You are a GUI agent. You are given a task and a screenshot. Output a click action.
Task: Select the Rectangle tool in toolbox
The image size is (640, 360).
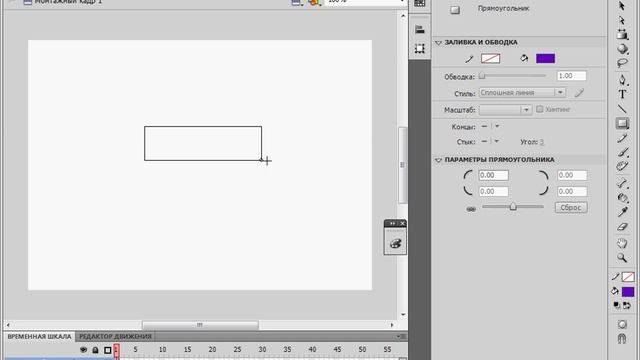click(x=622, y=123)
